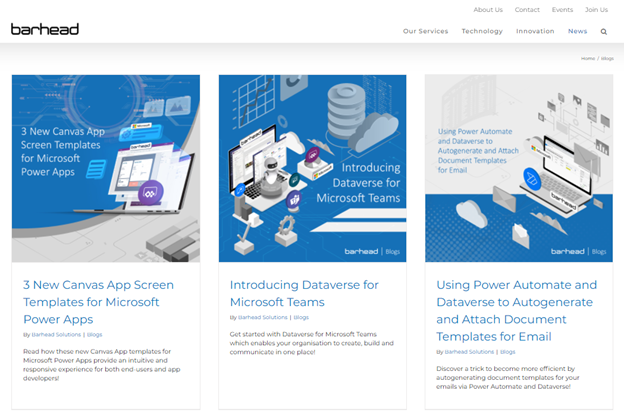The width and height of the screenshot is (624, 419).
Task: Open the Innovation menu
Action: tap(535, 31)
